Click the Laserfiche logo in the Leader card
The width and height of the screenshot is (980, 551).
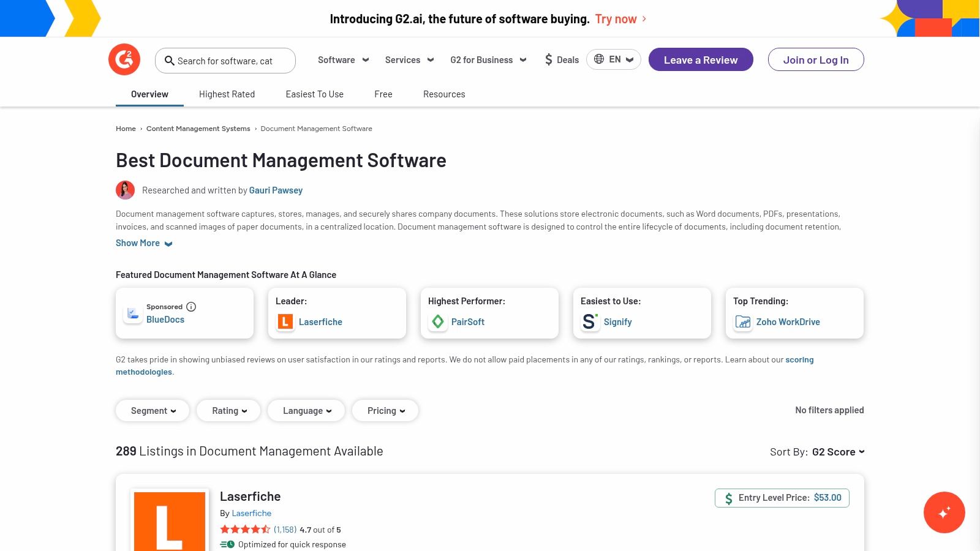click(x=285, y=321)
